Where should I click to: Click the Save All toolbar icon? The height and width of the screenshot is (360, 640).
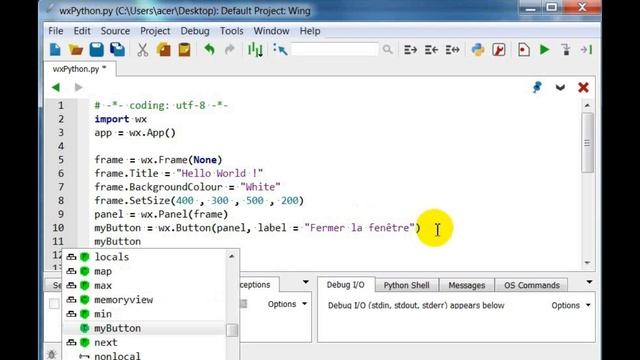pos(117,50)
